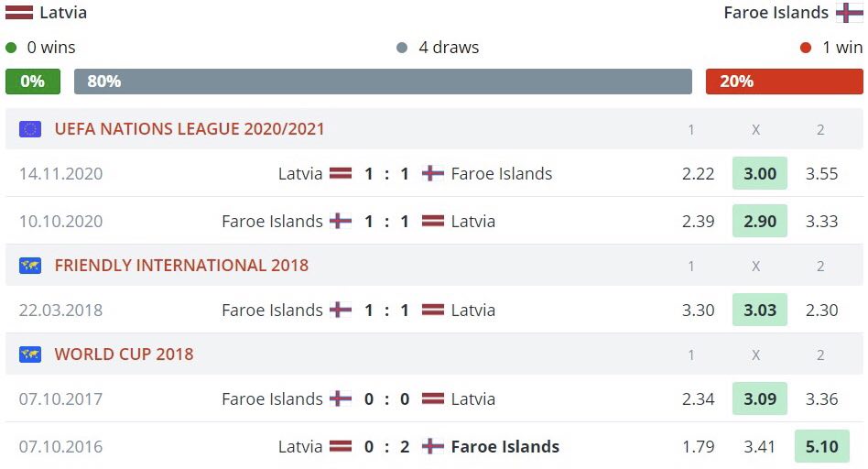
Task: Click the green 0% wins bar
Action: (x=32, y=82)
